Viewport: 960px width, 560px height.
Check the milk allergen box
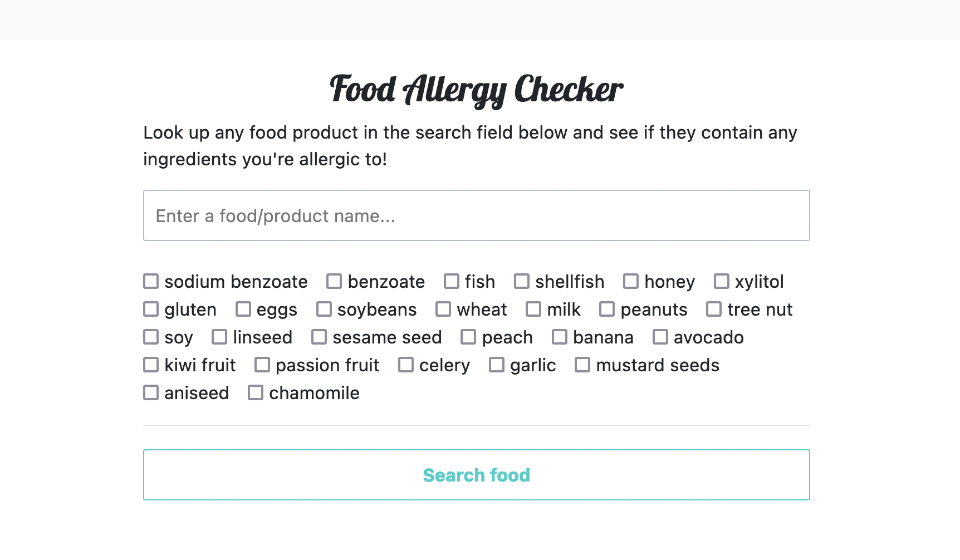tap(533, 309)
